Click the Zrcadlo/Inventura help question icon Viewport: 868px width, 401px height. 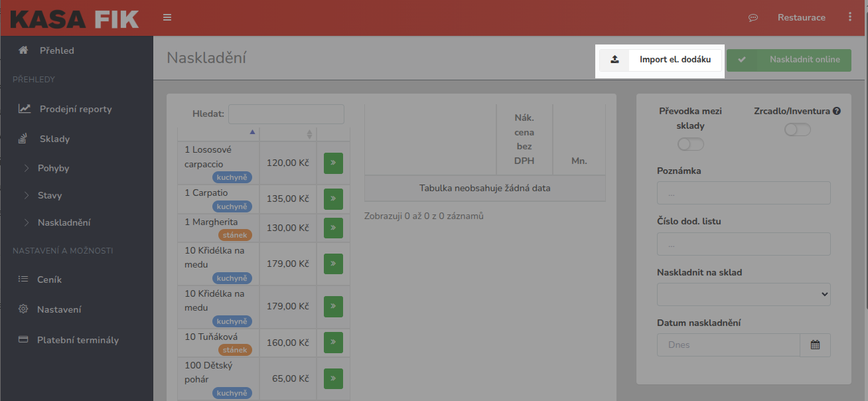point(837,112)
